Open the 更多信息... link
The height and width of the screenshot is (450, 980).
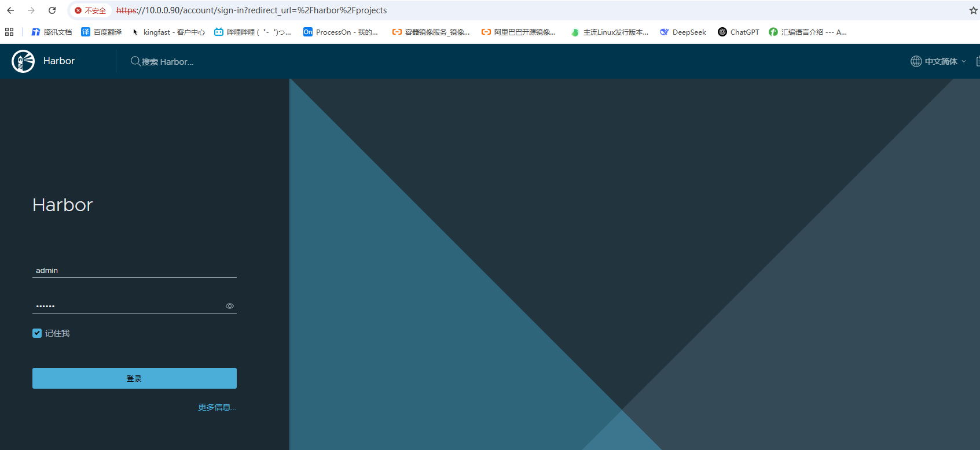[x=217, y=407]
